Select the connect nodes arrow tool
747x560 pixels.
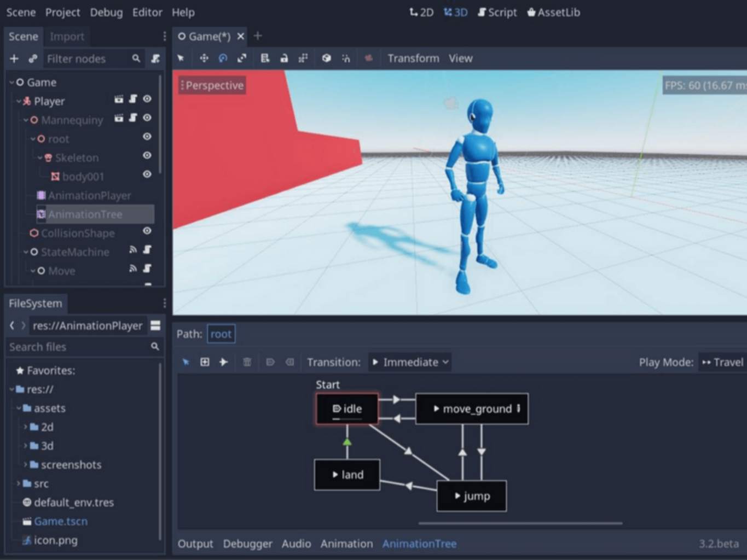tap(223, 362)
